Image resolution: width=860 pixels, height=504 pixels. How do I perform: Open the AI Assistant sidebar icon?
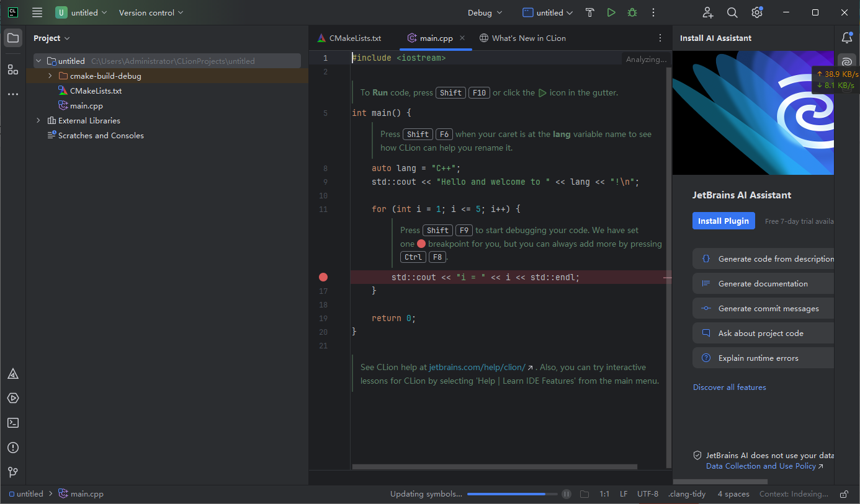click(x=847, y=62)
